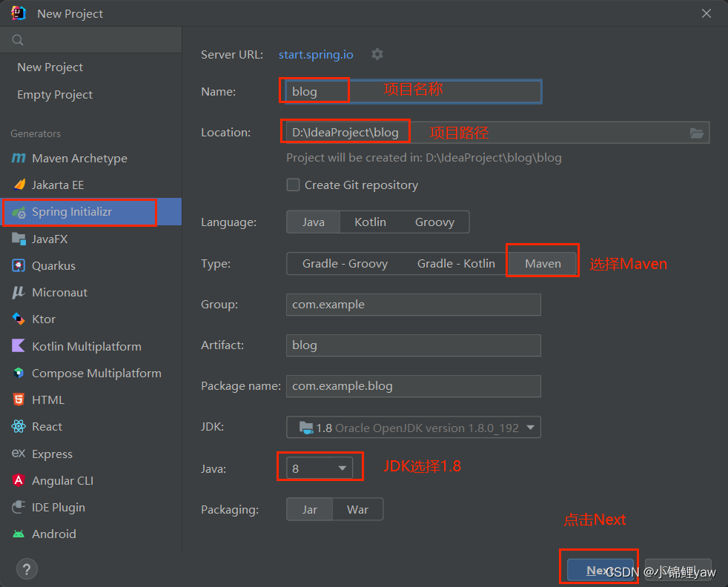Click the IntelliJ logo in title bar

coord(18,13)
